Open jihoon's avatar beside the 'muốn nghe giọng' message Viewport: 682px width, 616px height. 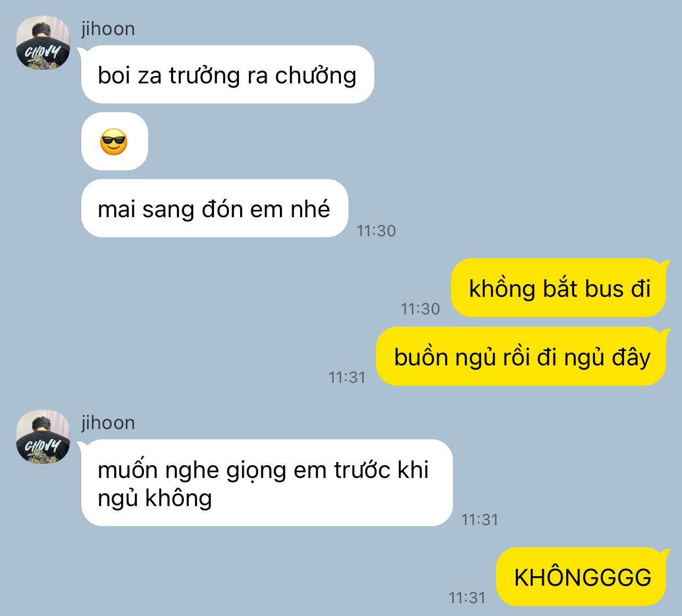pyautogui.click(x=43, y=437)
